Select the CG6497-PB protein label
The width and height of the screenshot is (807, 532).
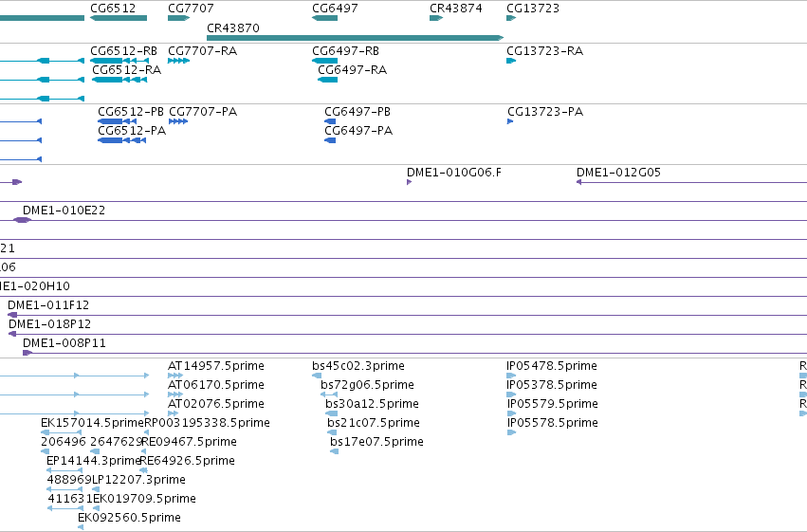(358, 112)
